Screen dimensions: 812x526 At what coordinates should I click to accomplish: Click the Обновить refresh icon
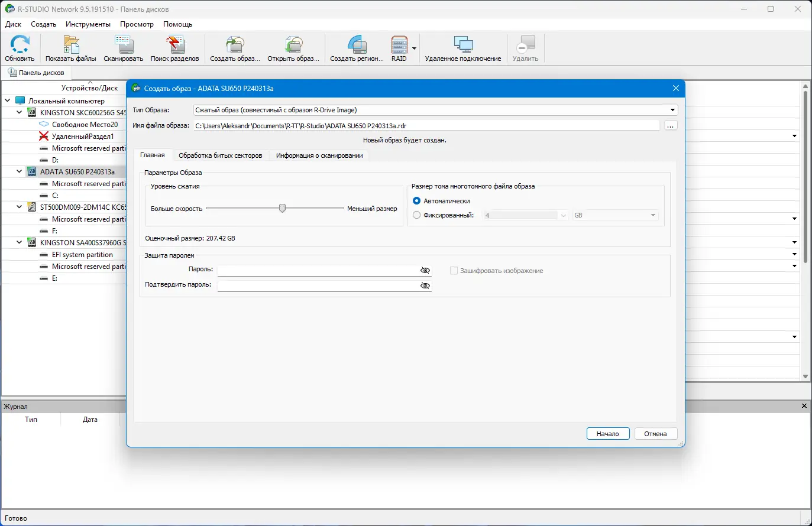(19, 44)
